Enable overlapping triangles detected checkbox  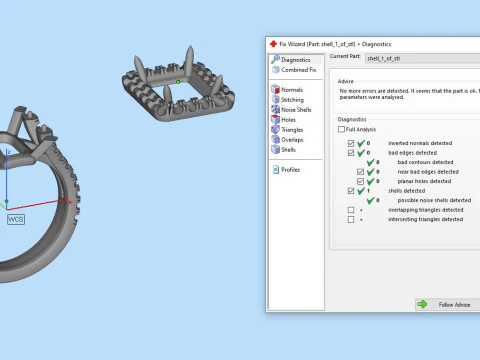(351, 210)
